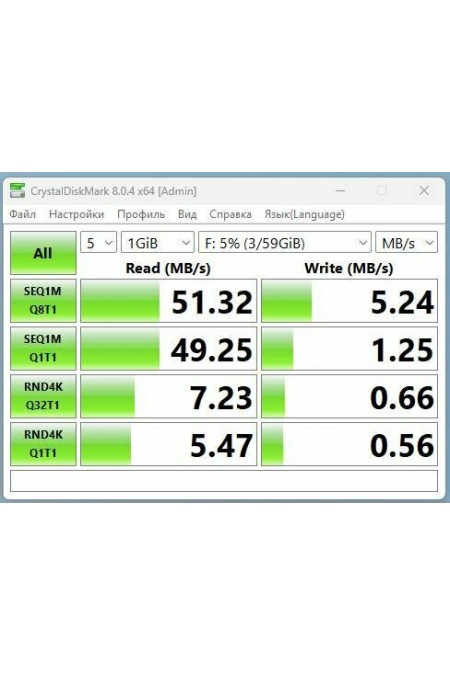Minimize the CrystalDiskMark window

click(340, 190)
